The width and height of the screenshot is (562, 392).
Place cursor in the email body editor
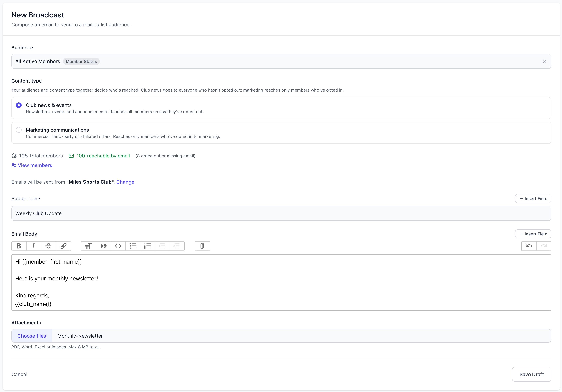point(281,283)
